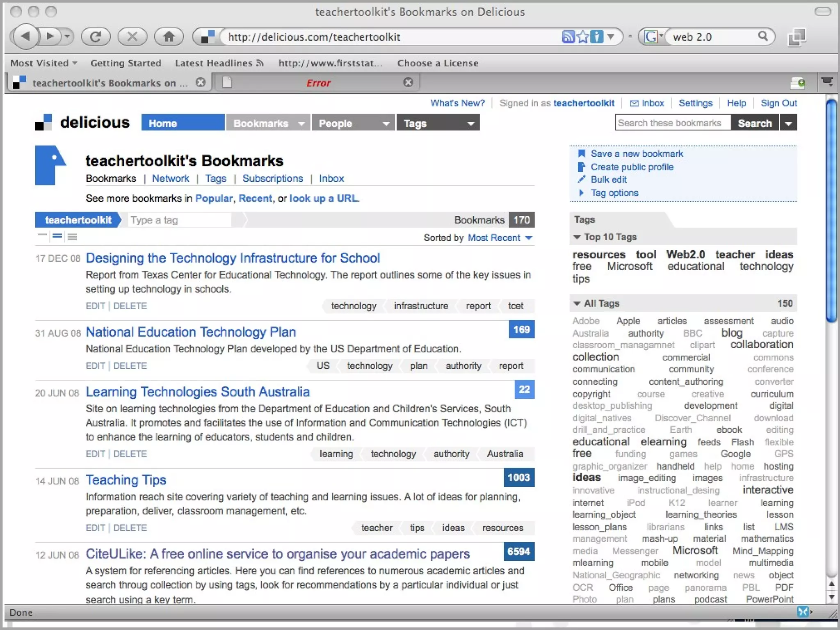Collapse the Top 10 Tags section
Image resolution: width=840 pixels, height=630 pixels.
click(x=577, y=237)
